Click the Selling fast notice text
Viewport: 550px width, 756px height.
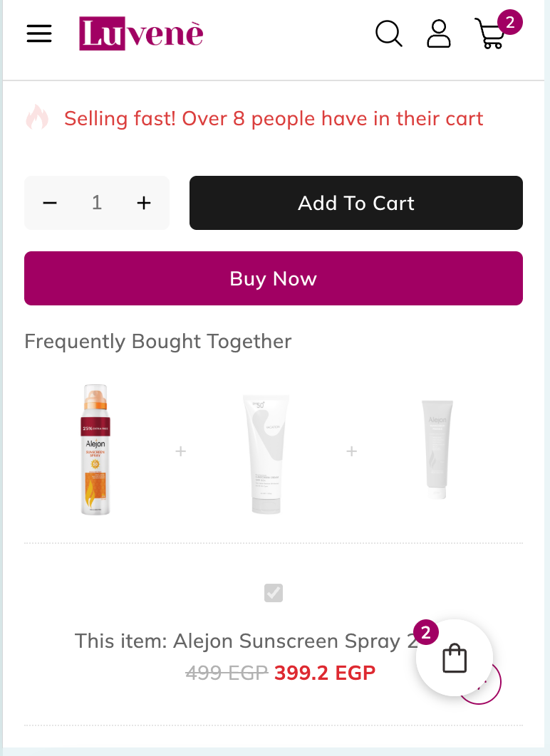[x=274, y=118]
